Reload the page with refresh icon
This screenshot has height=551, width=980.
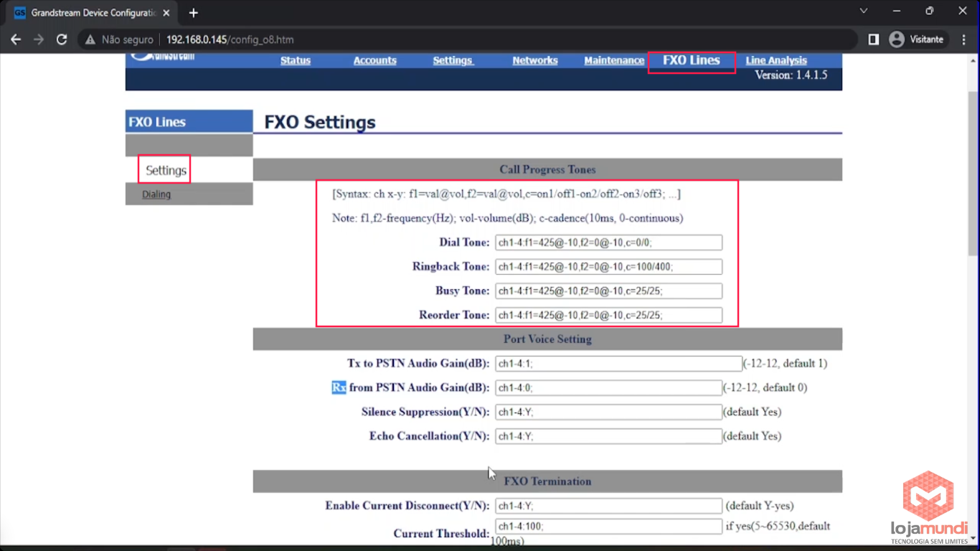tap(62, 39)
